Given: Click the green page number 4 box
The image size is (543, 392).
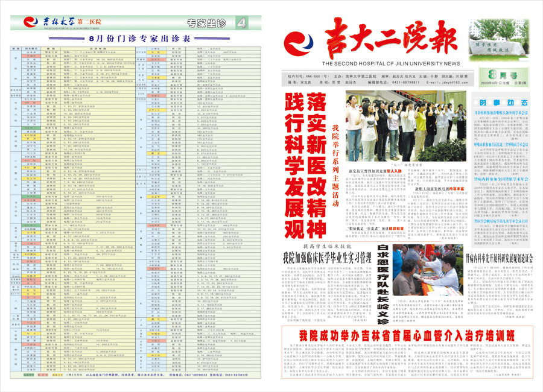Looking at the screenshot, I should (x=242, y=23).
